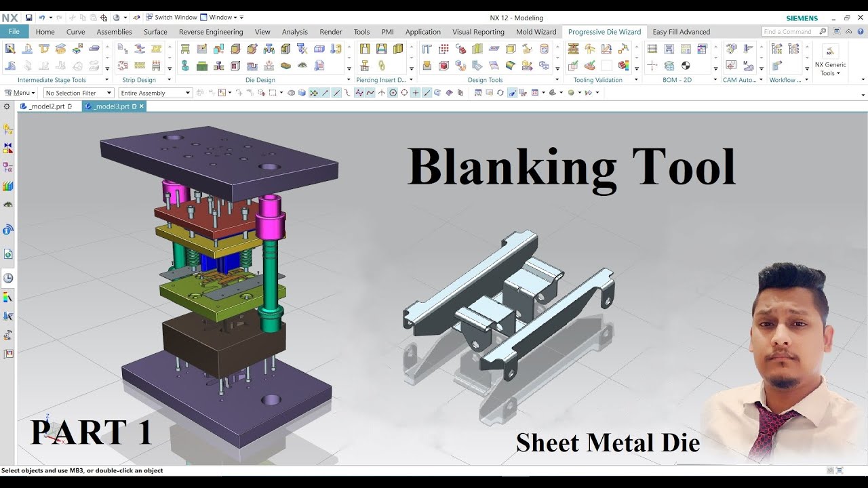Viewport: 868px width, 488px height.
Task: Click the Full Screen icon beside command finder
Action: click(837, 31)
